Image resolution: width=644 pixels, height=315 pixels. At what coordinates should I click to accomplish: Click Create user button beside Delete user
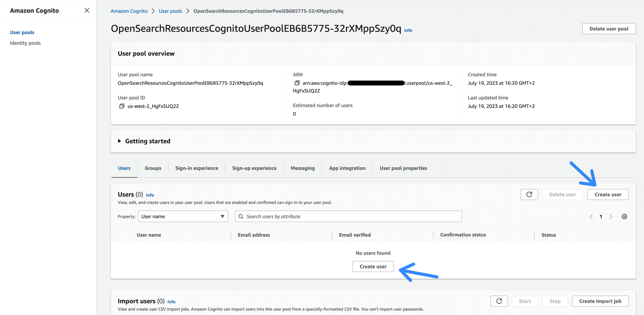[608, 194]
